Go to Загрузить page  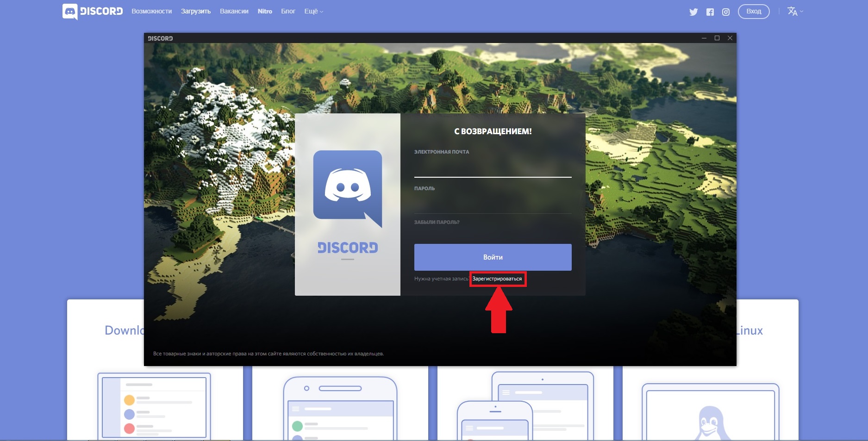point(196,11)
